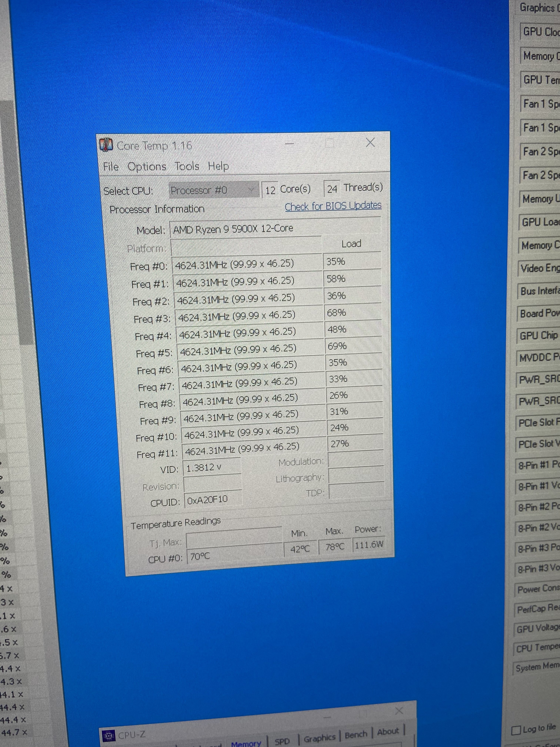This screenshot has height=747, width=560.
Task: Select the About tab in CPU-Z
Action: point(388,732)
